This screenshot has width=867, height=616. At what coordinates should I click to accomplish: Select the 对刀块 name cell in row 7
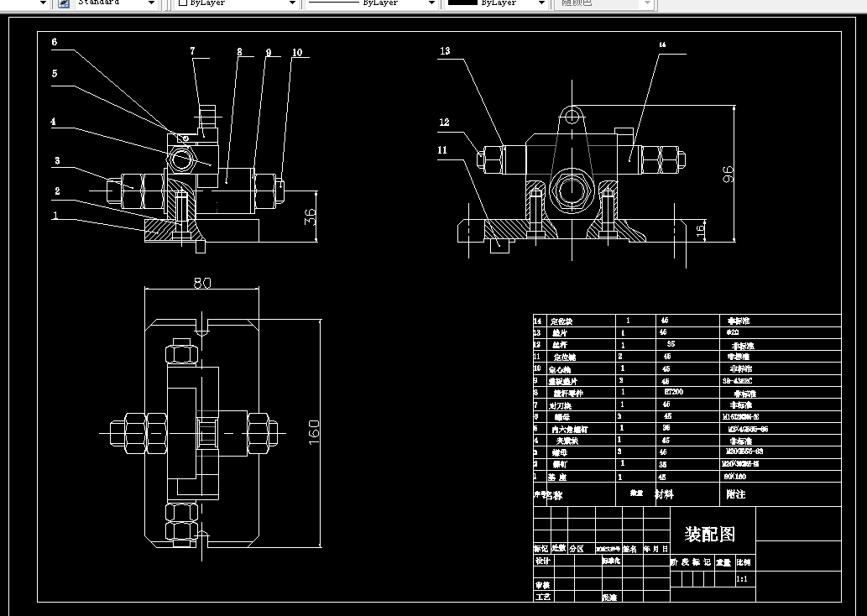[560, 405]
